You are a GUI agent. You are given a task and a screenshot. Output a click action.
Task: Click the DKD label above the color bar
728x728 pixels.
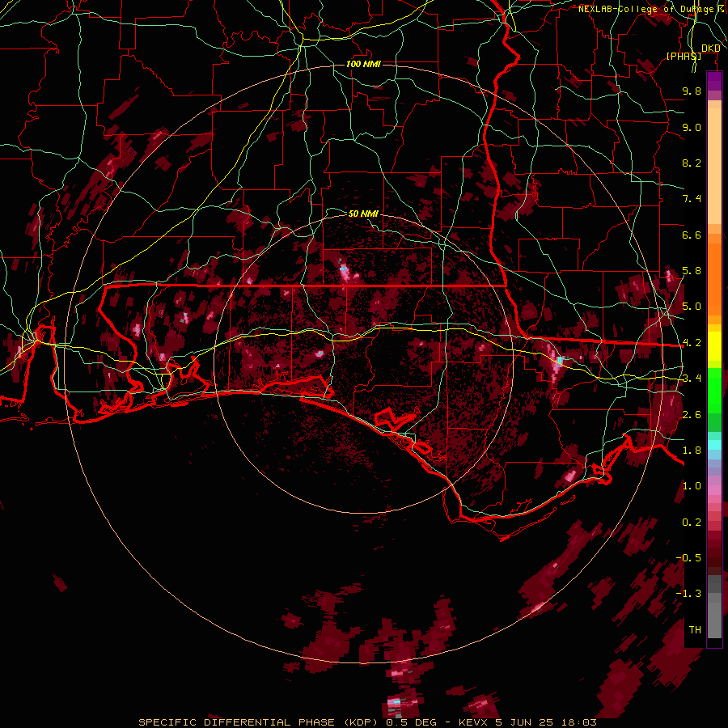[x=711, y=49]
